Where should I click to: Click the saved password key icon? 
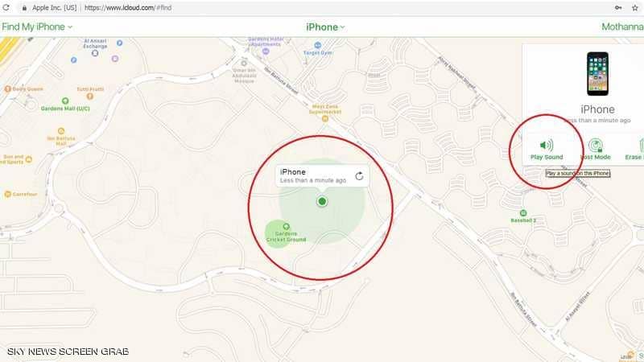[618, 7]
